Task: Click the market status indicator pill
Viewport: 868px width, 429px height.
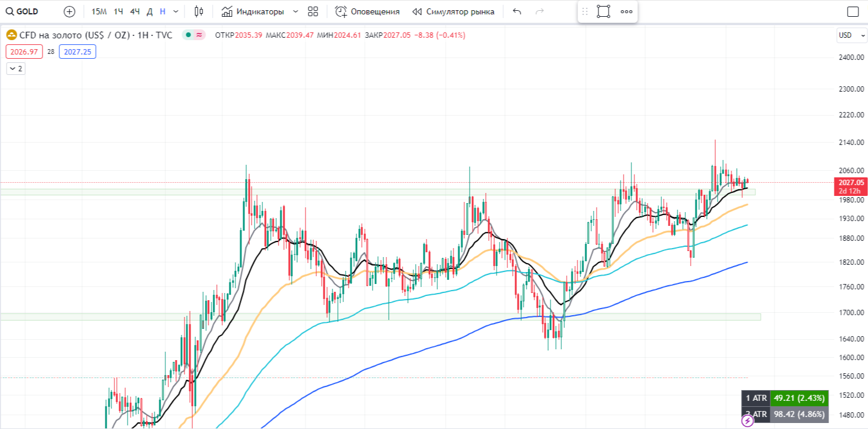Action: [194, 35]
